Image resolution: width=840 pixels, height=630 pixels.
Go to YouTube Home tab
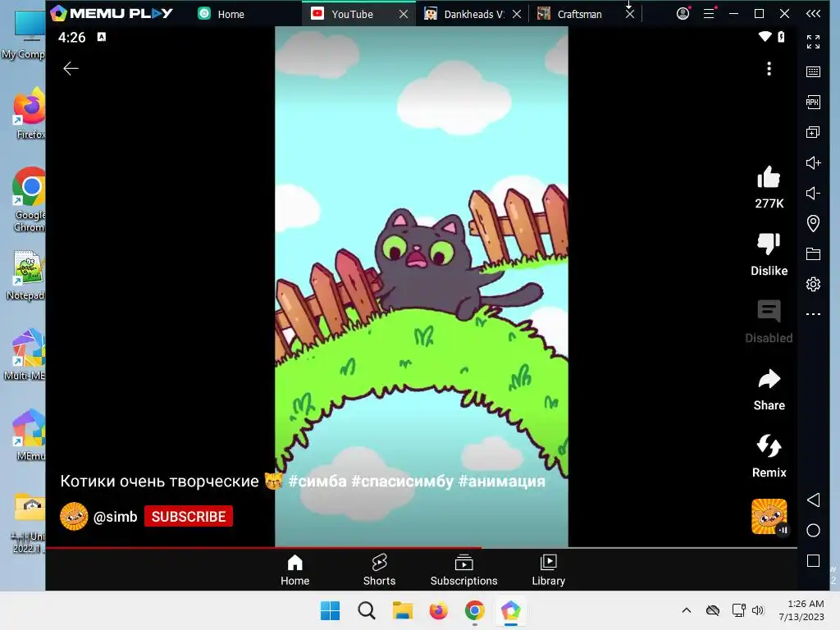tap(294, 570)
